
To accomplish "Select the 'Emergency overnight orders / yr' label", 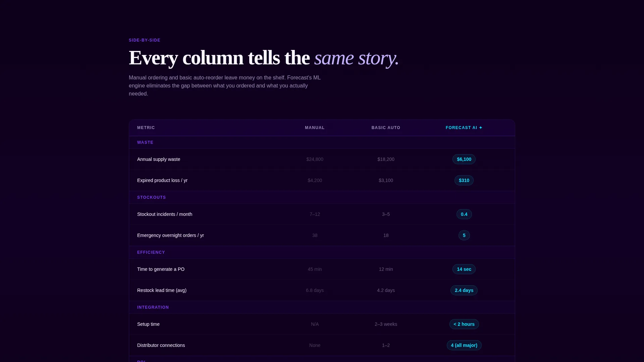I will [170, 235].
